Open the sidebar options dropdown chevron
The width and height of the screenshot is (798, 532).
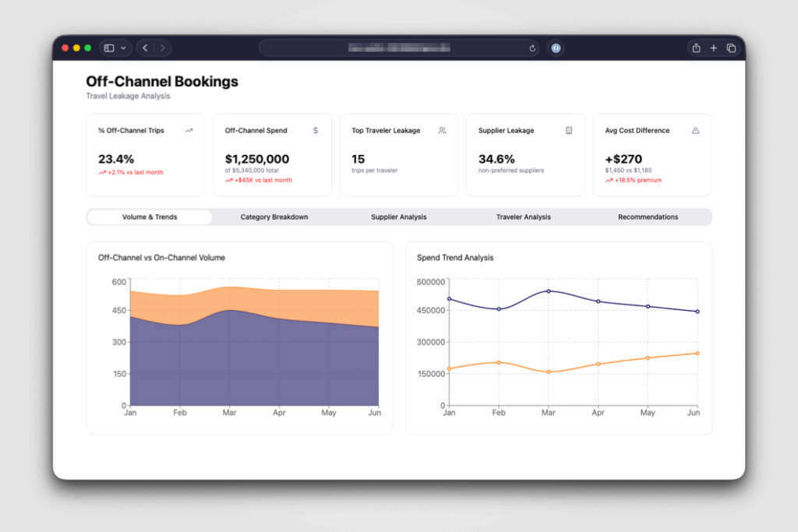[123, 48]
